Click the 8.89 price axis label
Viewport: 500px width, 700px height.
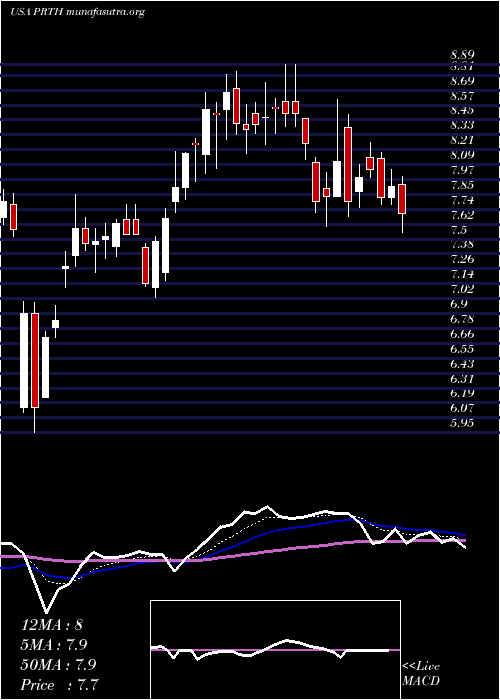[x=462, y=55]
